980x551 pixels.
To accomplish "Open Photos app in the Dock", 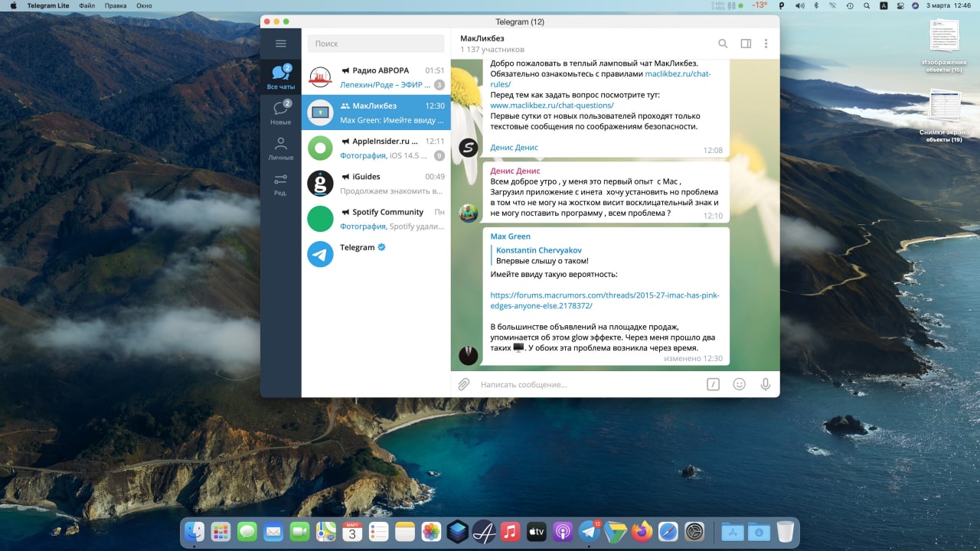I will click(x=431, y=532).
